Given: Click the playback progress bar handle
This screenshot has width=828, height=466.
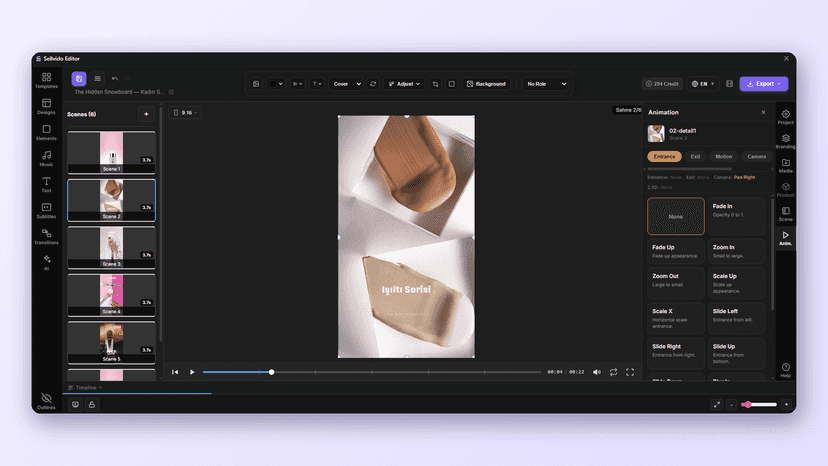Looking at the screenshot, I should coord(271,372).
